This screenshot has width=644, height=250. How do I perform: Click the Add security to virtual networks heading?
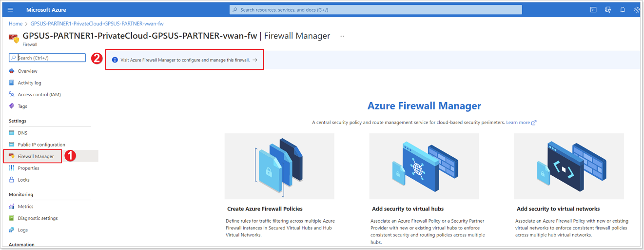558,209
